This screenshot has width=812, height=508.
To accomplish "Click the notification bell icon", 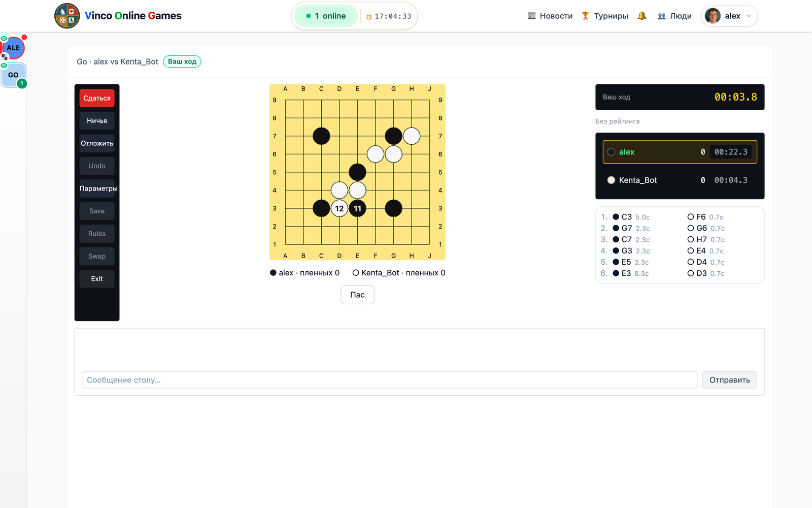I will (x=642, y=16).
